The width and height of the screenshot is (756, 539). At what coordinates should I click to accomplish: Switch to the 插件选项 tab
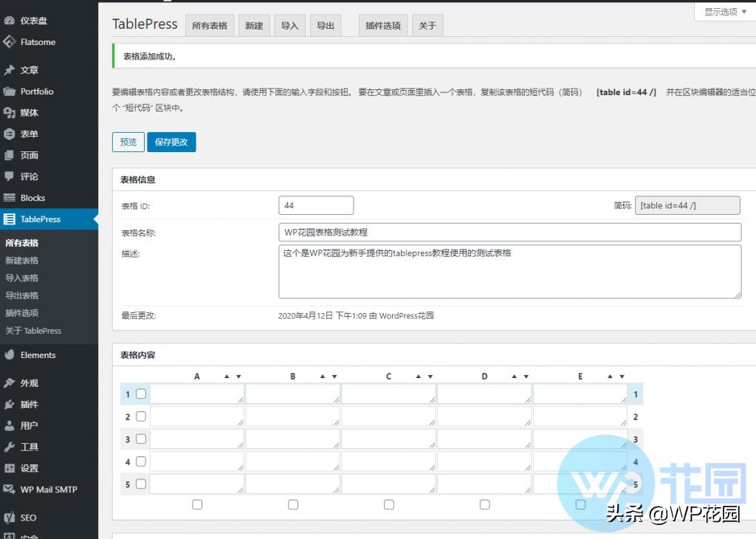pos(382,25)
